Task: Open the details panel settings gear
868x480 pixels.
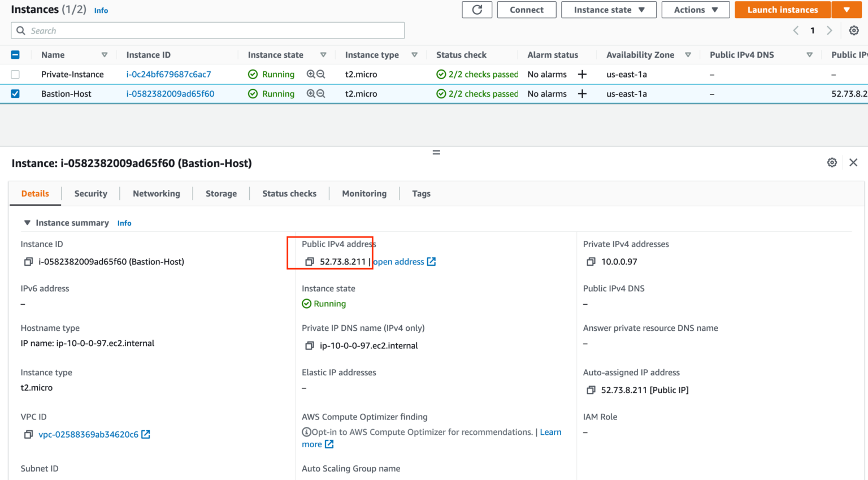Action: click(832, 162)
